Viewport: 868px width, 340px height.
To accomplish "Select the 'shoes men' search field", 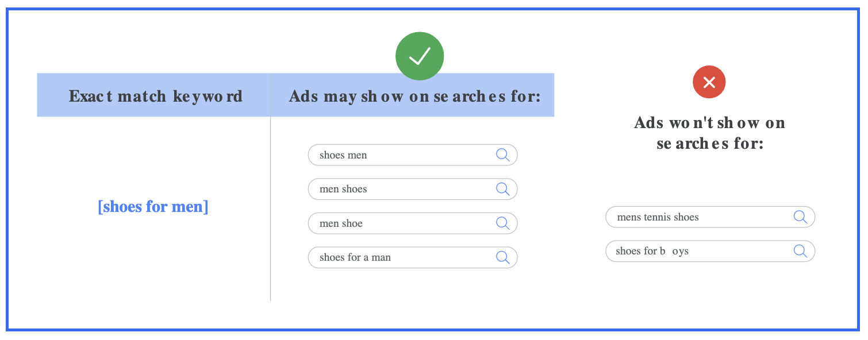I will (x=413, y=155).
